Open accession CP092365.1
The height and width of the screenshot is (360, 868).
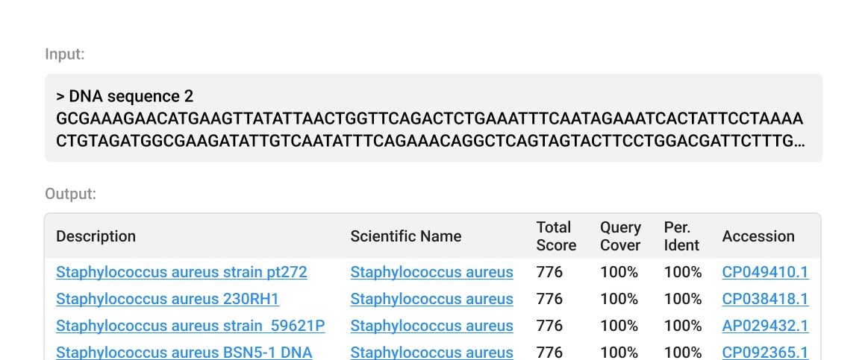[765, 352]
